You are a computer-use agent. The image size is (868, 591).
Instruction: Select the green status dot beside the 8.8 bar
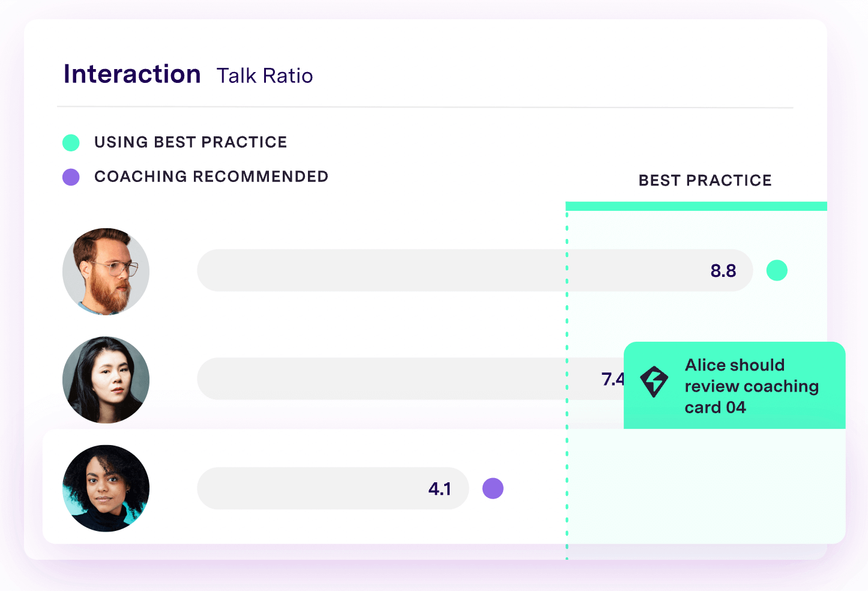(777, 270)
